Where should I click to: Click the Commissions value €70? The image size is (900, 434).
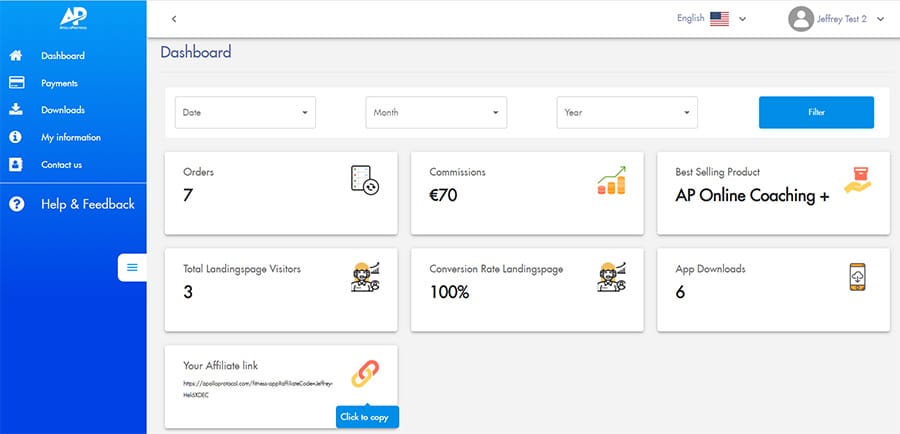click(443, 196)
